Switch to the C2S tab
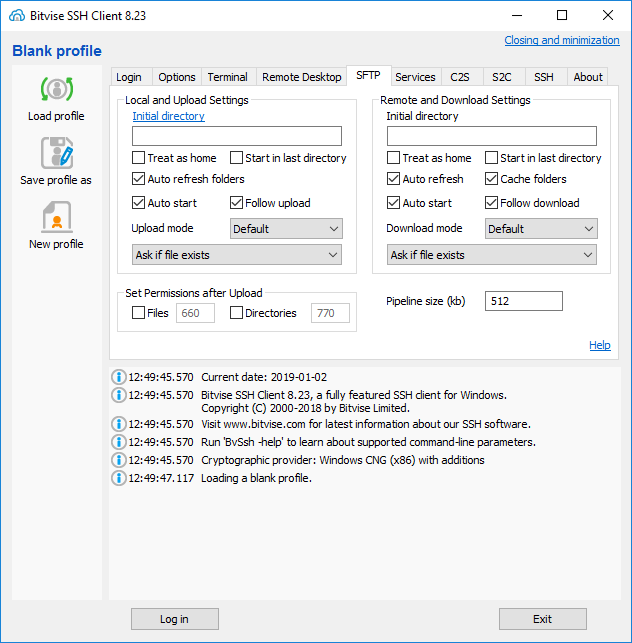This screenshot has width=632, height=643. coord(460,77)
